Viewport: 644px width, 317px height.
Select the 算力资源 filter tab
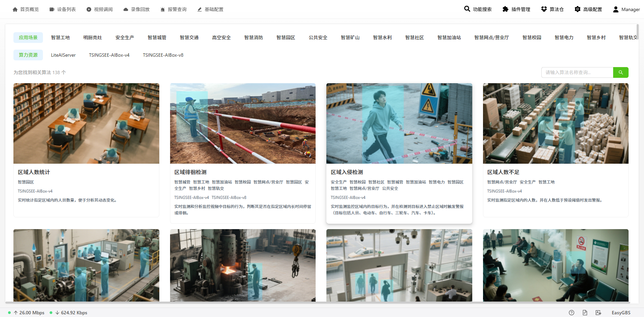tap(28, 55)
